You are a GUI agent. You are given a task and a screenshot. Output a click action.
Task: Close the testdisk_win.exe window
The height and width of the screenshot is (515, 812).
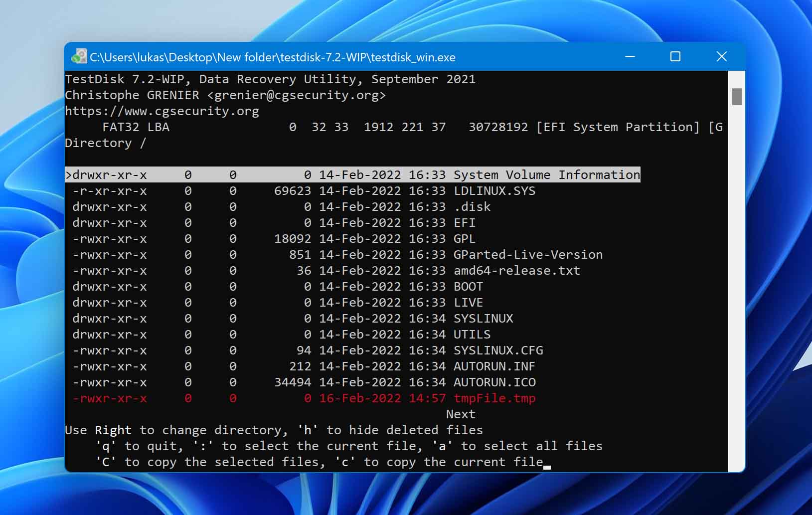(721, 56)
